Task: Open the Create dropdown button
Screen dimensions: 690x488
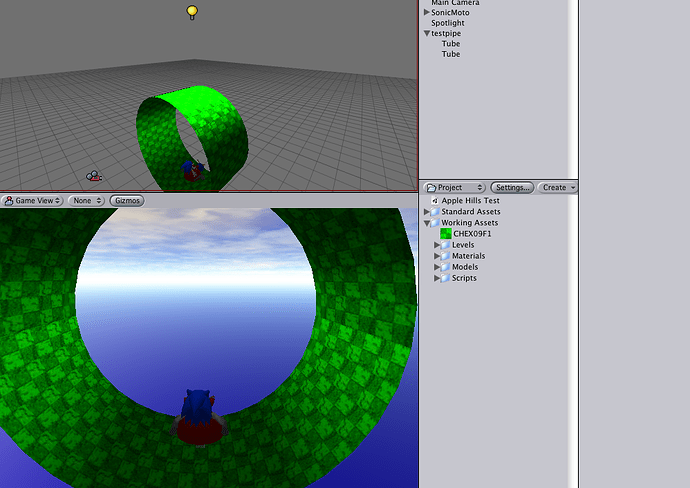Action: [558, 187]
